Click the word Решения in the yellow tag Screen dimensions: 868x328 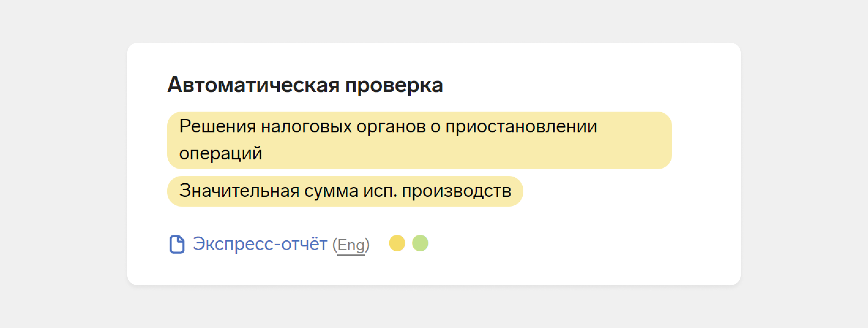tap(218, 127)
